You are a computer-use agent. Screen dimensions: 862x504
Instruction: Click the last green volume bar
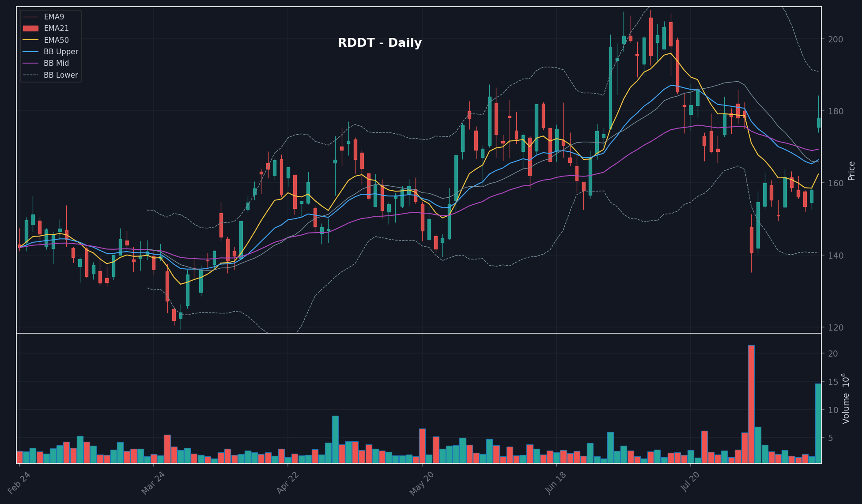[818, 423]
